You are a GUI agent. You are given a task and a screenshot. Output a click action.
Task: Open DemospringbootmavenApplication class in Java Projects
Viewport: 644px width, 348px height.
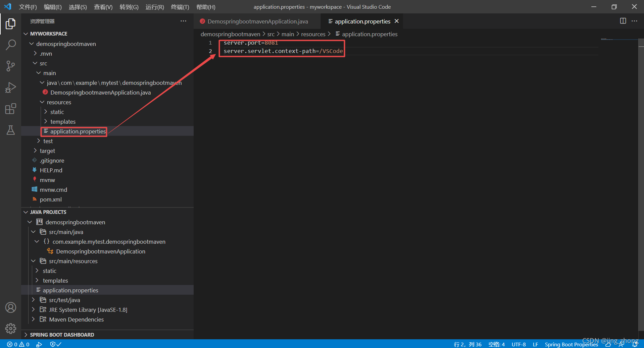pos(101,251)
